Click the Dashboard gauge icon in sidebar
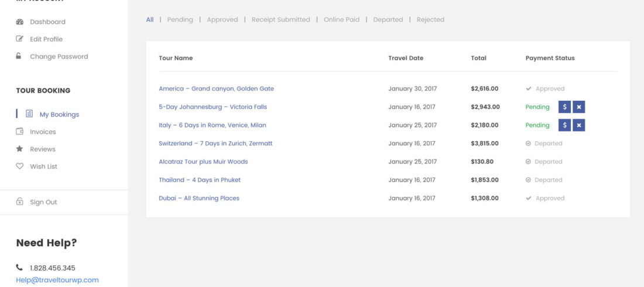 [19, 22]
